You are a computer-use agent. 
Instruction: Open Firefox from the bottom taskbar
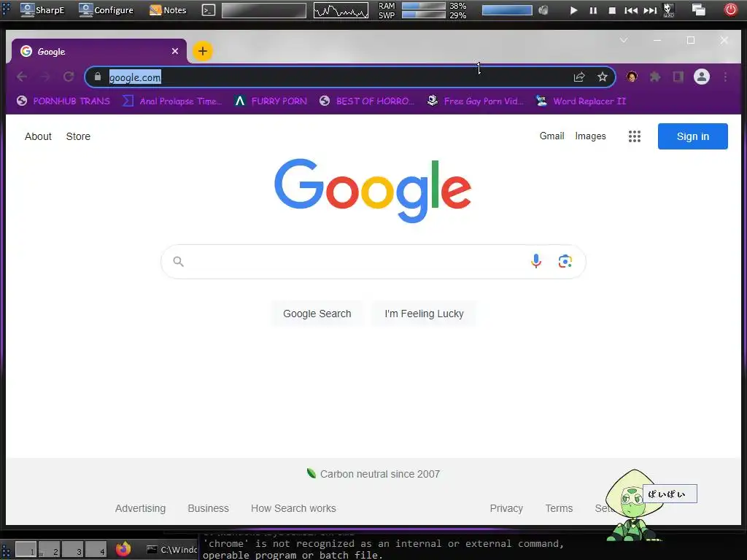[123, 549]
